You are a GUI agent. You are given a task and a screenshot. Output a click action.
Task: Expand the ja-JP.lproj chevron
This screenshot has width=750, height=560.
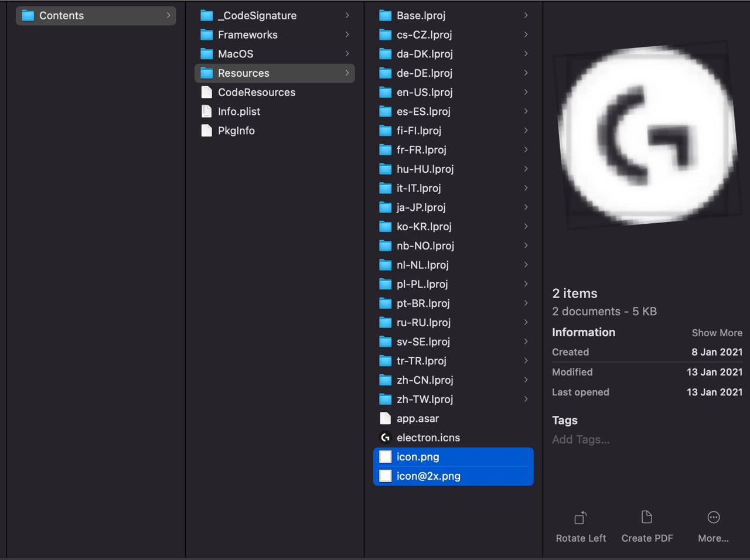click(526, 207)
